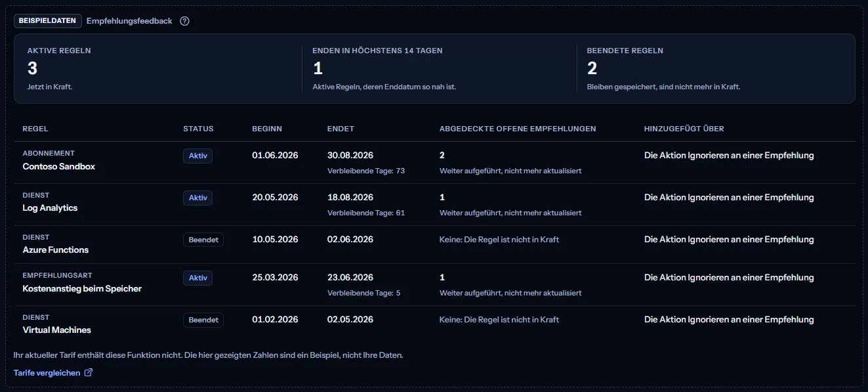Click the BEENDETE REGELN summary label
This screenshot has height=392, width=868.
coord(625,51)
